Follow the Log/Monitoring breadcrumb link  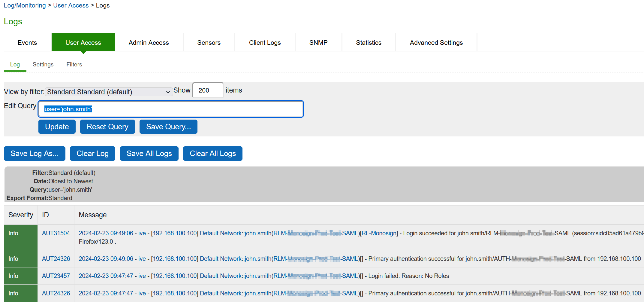(x=25, y=5)
